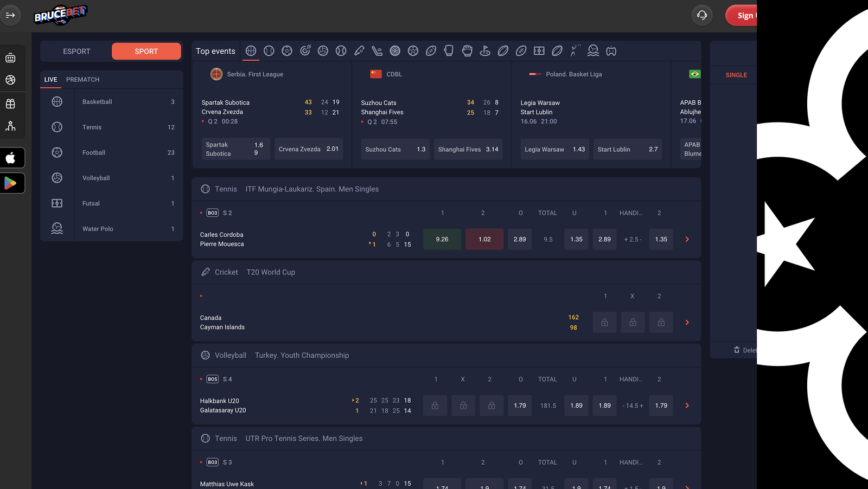This screenshot has height=489, width=868.
Task: Click the tournament podium icon in sidebar
Action: [10, 126]
